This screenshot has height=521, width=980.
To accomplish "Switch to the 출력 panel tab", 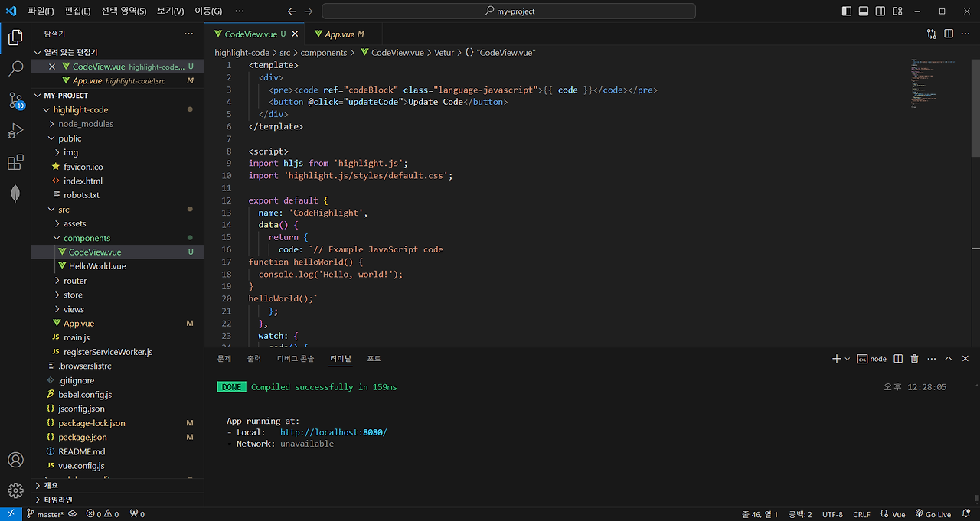I will click(253, 358).
